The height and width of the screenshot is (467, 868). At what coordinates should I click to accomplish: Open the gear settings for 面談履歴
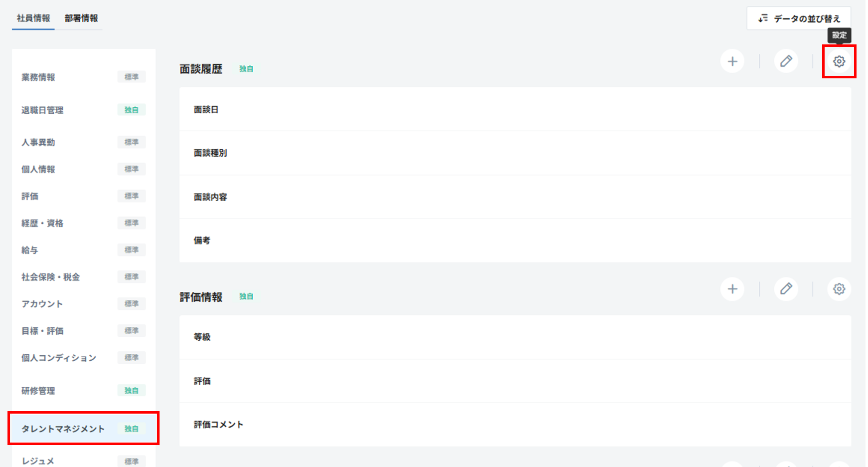(839, 61)
